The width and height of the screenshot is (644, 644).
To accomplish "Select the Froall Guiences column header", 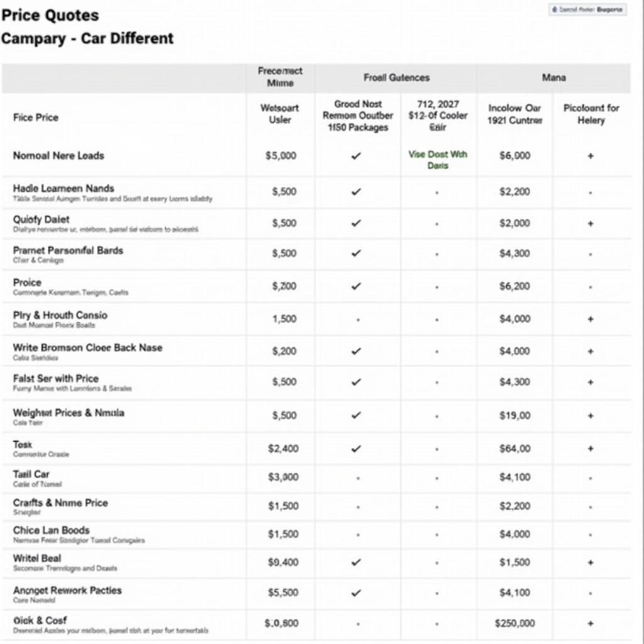I will (396, 78).
